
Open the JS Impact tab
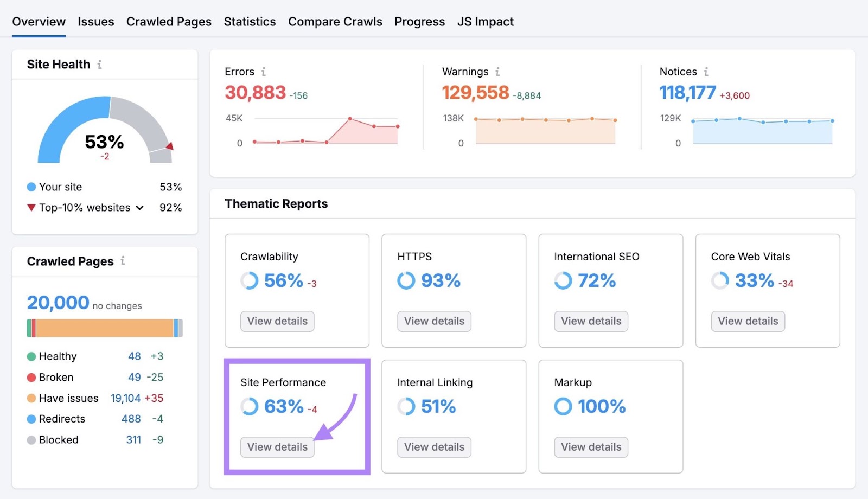tap(485, 22)
